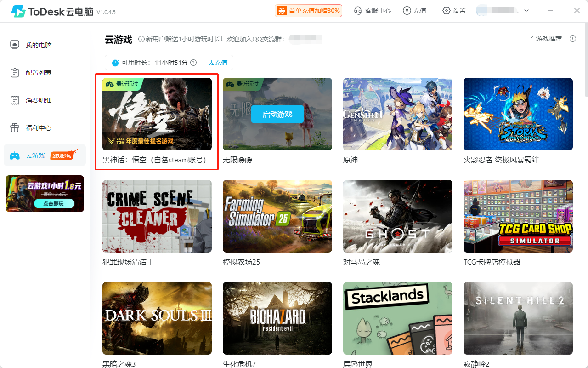Click the 充值 label in title bar
This screenshot has width=588, height=368.
420,11
